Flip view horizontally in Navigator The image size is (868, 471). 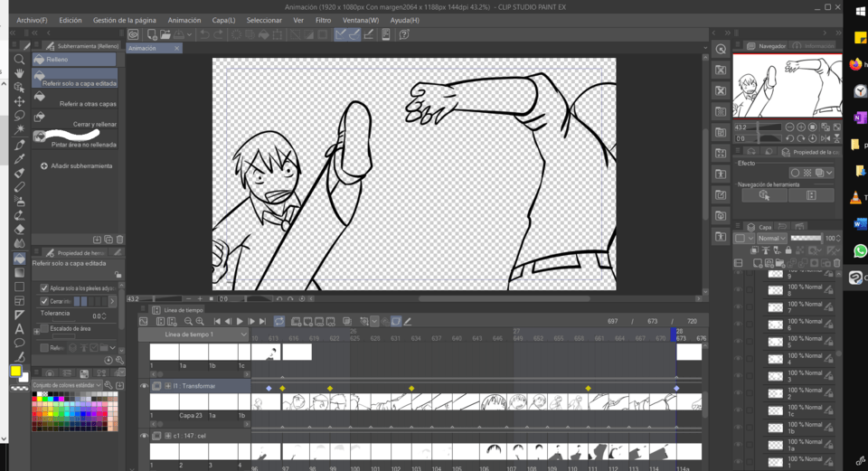click(x=826, y=139)
